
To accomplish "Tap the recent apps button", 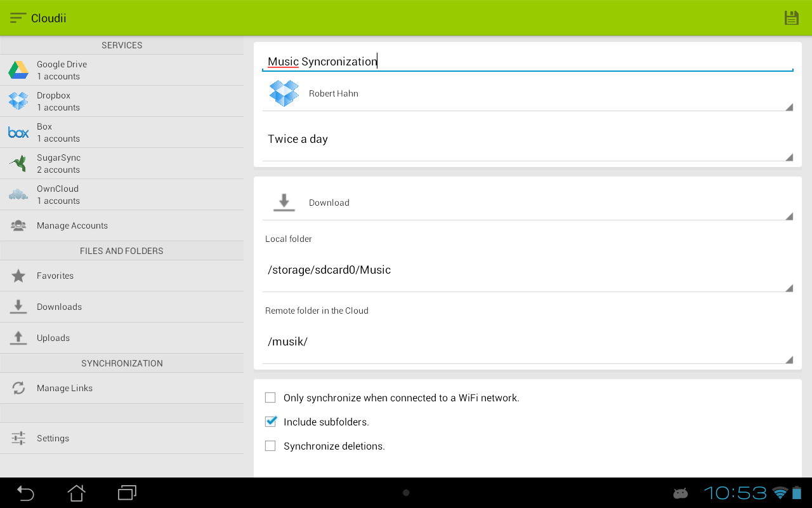I will (x=128, y=493).
